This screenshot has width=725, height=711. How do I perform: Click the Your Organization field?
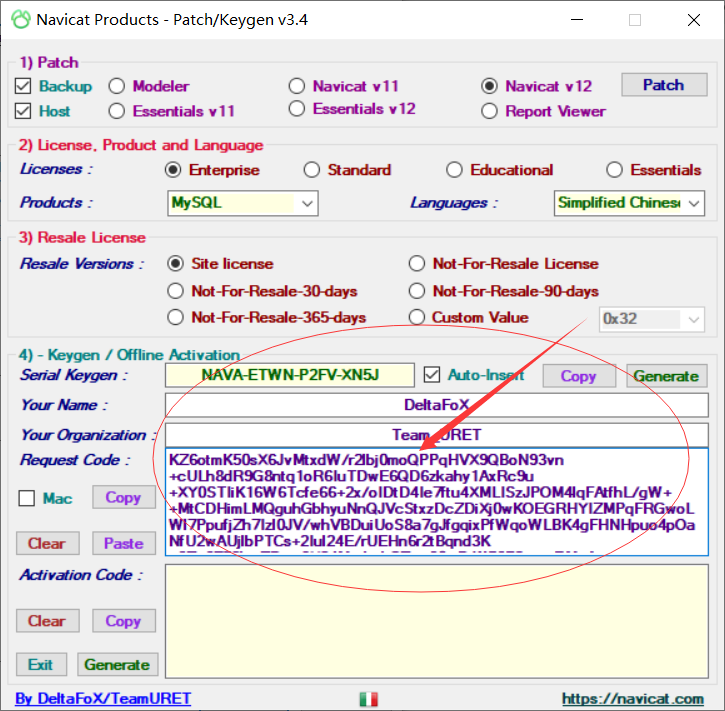436,435
